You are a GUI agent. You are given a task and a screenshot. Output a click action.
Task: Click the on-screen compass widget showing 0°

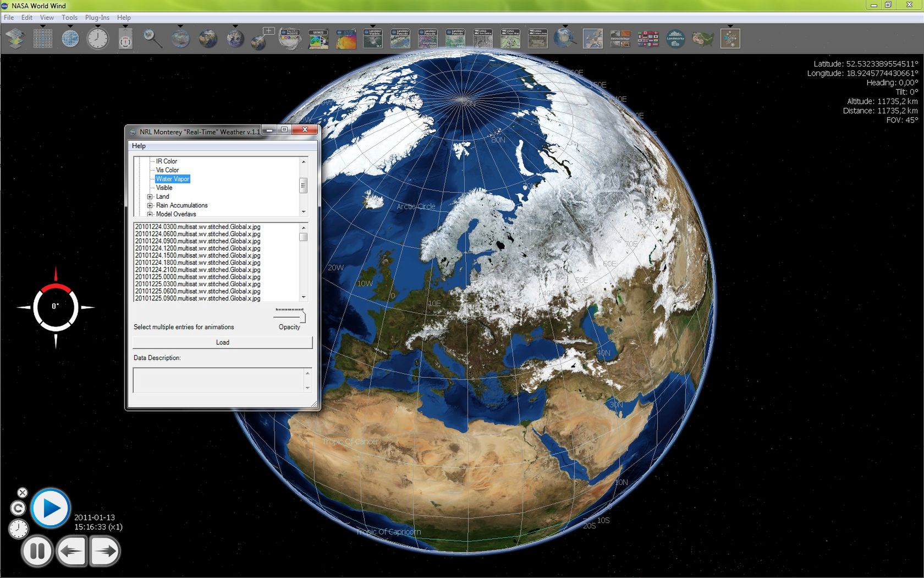coord(56,307)
